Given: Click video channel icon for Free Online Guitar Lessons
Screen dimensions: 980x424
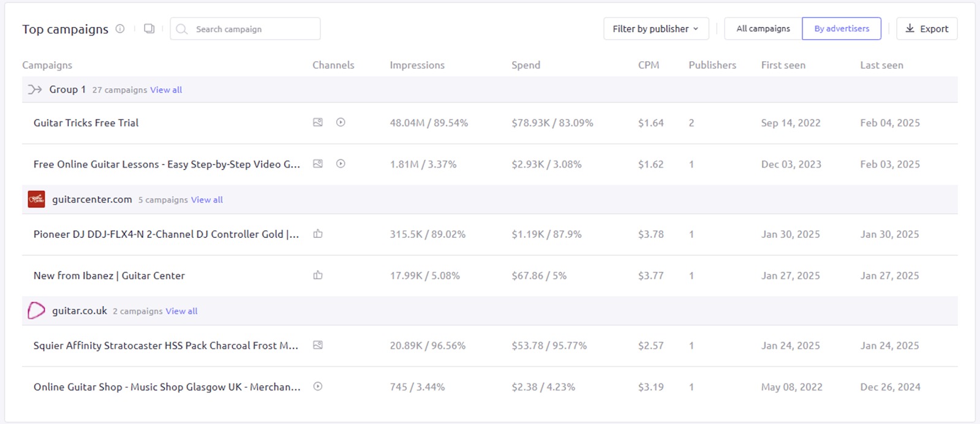Looking at the screenshot, I should coord(341,164).
